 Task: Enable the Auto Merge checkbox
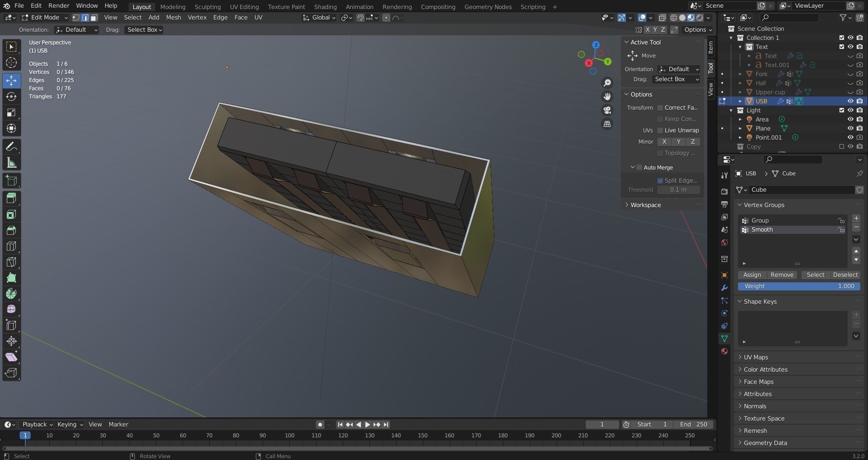point(639,168)
